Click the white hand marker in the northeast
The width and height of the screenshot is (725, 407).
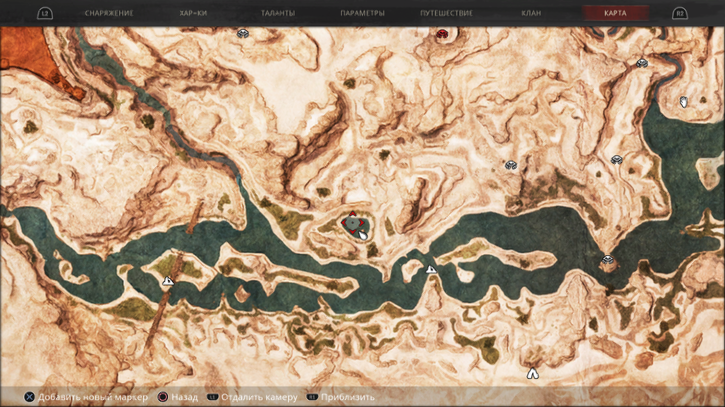683,102
